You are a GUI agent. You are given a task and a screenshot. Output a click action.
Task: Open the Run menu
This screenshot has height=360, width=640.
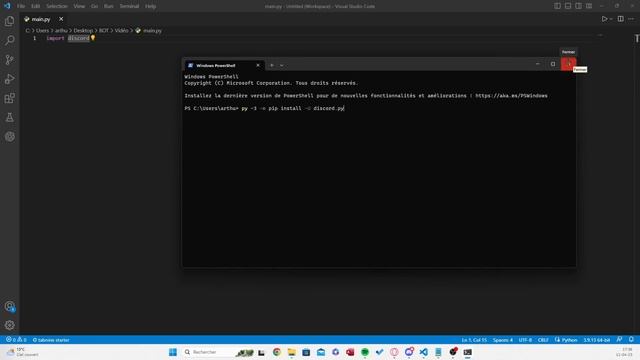pos(109,6)
